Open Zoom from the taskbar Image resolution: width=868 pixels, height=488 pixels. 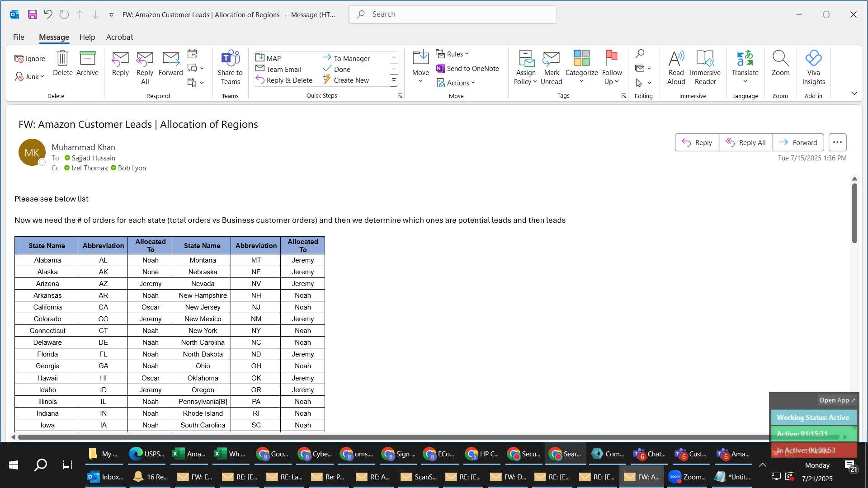tap(687, 477)
